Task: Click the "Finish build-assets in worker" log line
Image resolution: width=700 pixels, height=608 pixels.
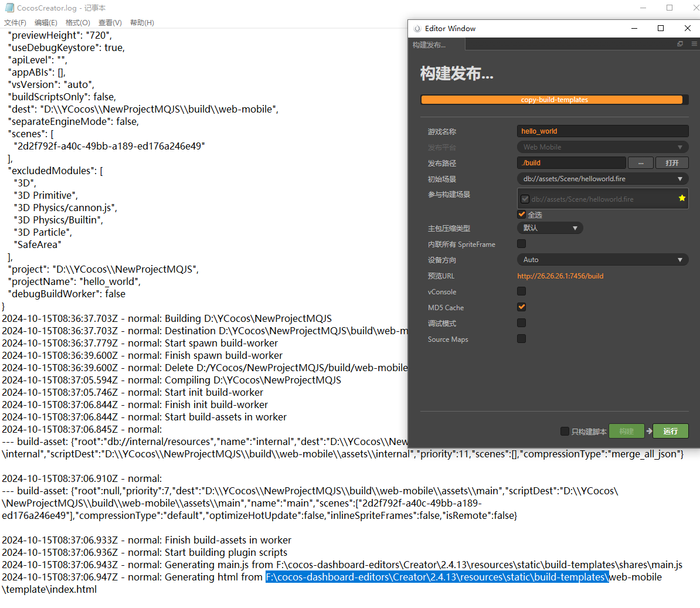Action: (147, 540)
